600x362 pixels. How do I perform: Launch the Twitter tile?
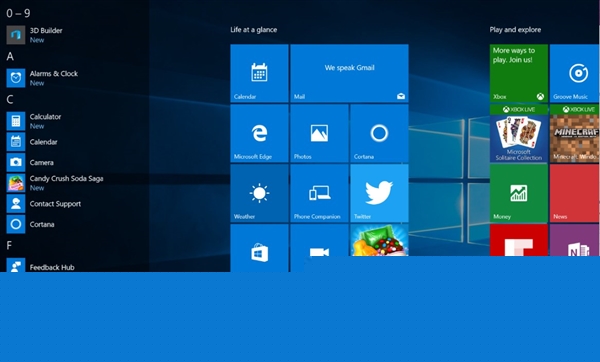pos(379,193)
